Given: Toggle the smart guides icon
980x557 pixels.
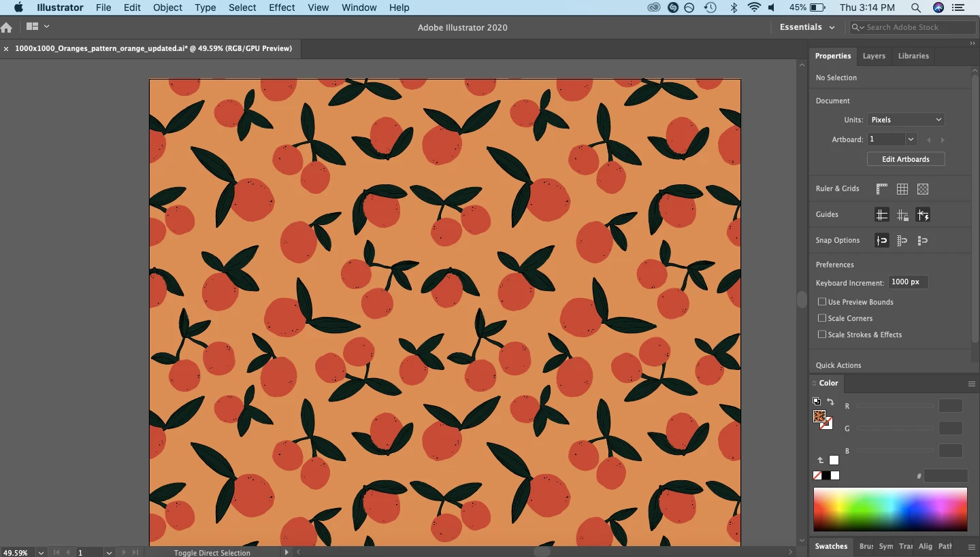Looking at the screenshot, I should (x=923, y=215).
